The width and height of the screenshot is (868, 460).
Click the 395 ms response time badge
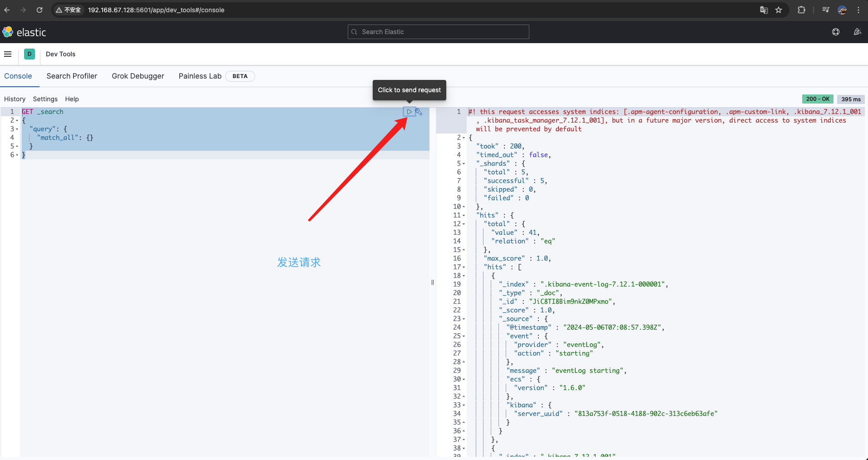pyautogui.click(x=851, y=99)
